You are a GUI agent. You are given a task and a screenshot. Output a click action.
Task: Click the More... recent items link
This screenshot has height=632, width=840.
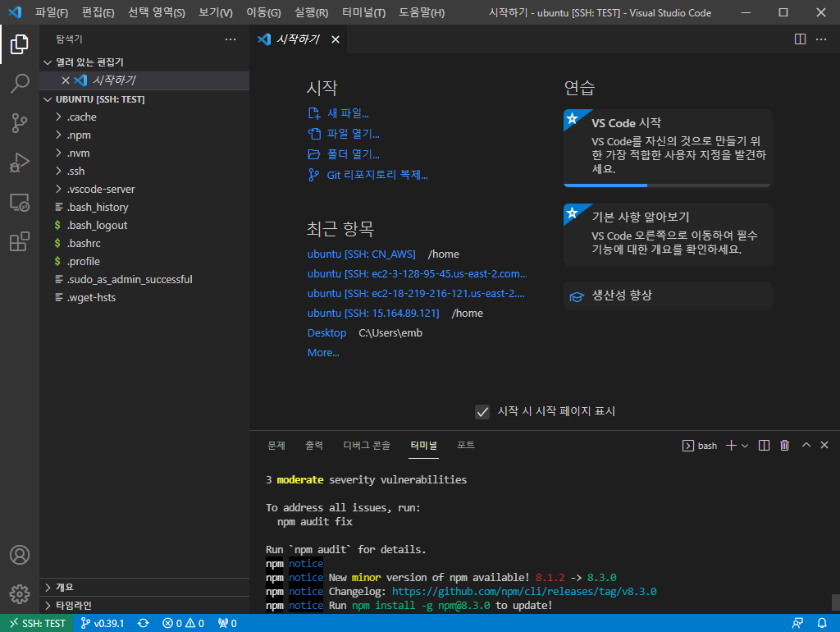pos(323,353)
